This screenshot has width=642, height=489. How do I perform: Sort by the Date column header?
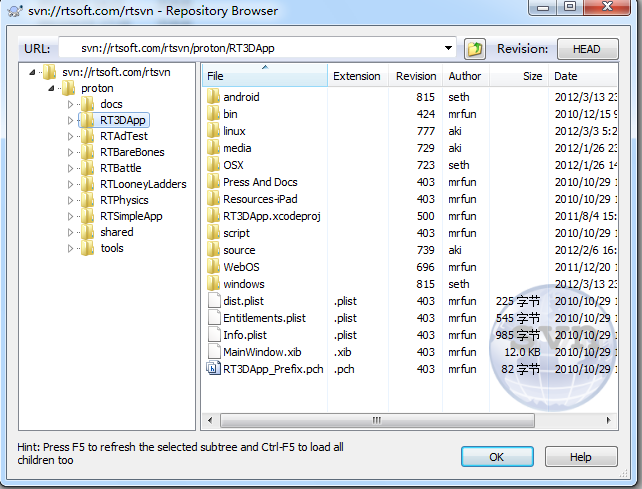point(583,75)
